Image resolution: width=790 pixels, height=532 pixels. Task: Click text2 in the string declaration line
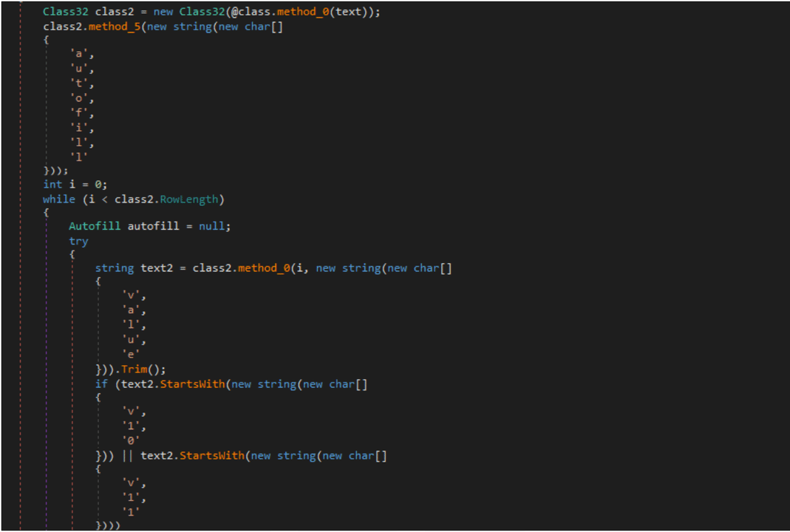point(157,268)
